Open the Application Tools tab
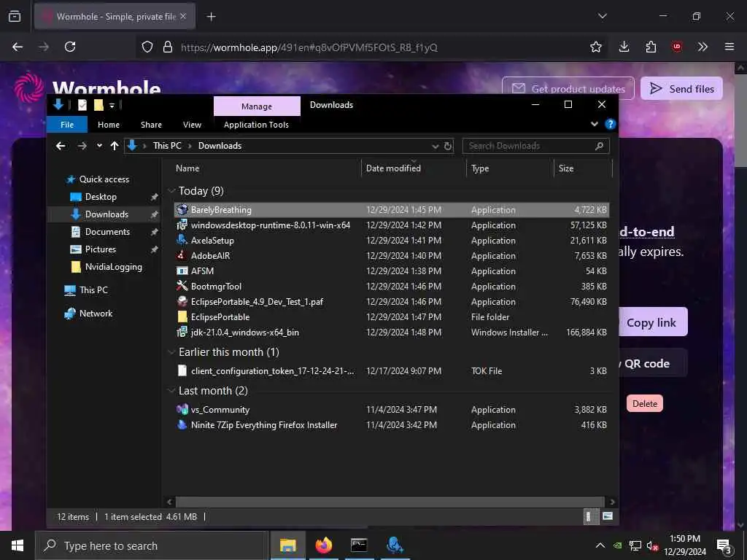This screenshot has width=747, height=560. point(256,125)
